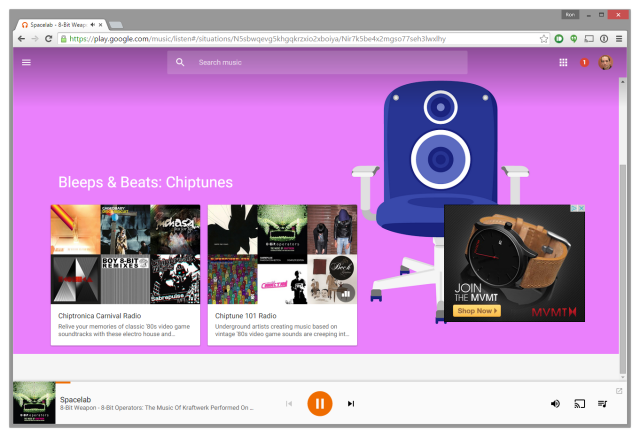The width and height of the screenshot is (640, 437).
Task: Close the Spacelab browser tab
Action: [x=100, y=25]
